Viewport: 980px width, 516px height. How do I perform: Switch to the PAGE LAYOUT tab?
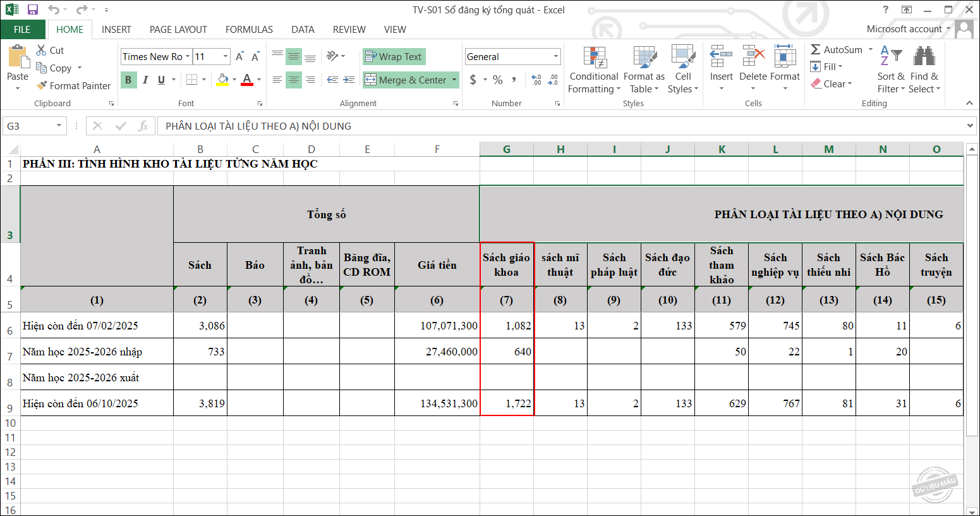tap(178, 30)
